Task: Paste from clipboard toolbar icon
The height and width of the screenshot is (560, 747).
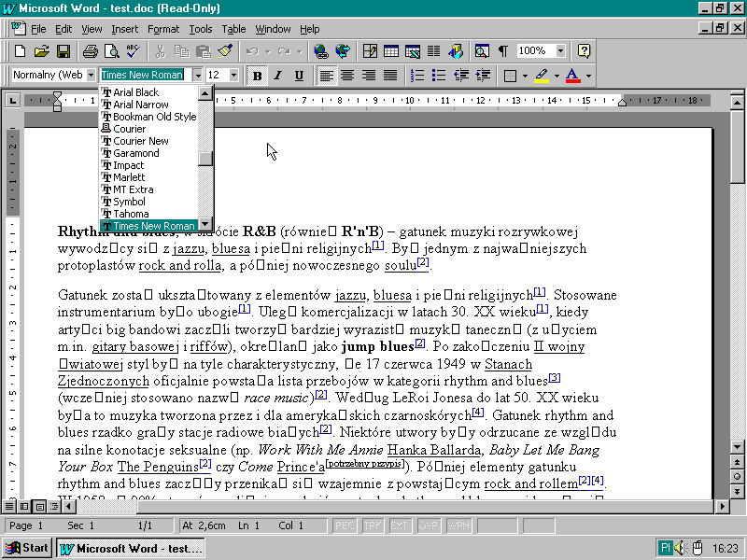Action: pyautogui.click(x=204, y=51)
